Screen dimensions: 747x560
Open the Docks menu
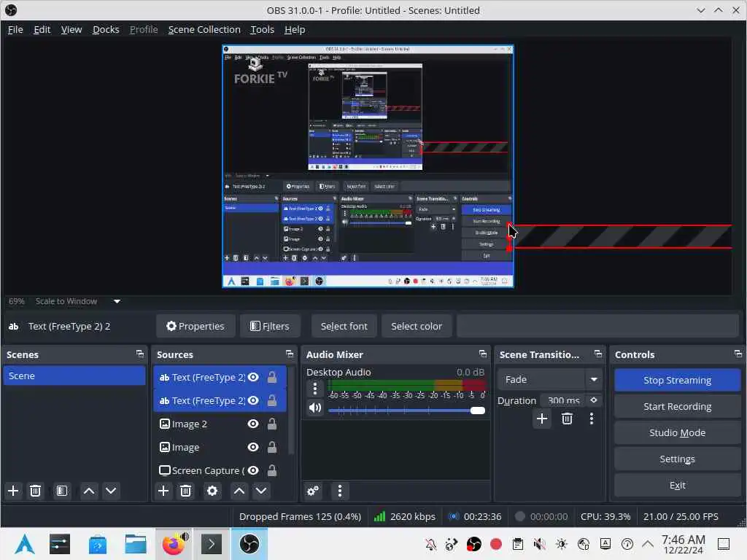tap(106, 29)
